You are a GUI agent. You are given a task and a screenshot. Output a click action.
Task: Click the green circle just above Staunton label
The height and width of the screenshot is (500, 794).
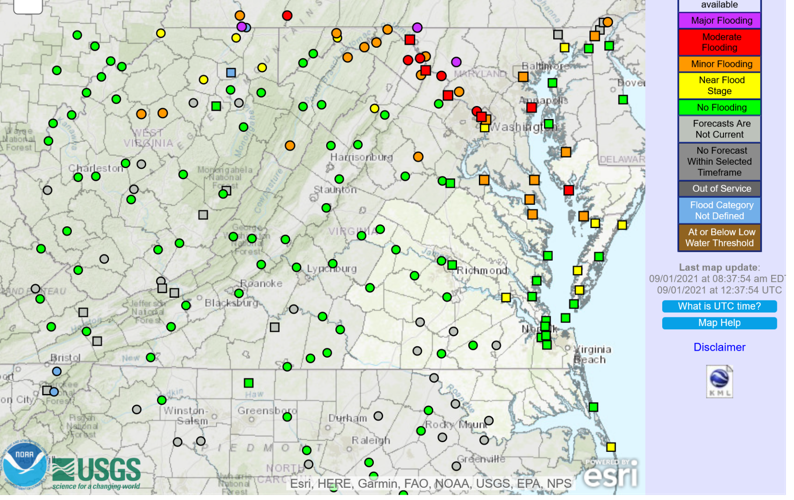tap(339, 179)
